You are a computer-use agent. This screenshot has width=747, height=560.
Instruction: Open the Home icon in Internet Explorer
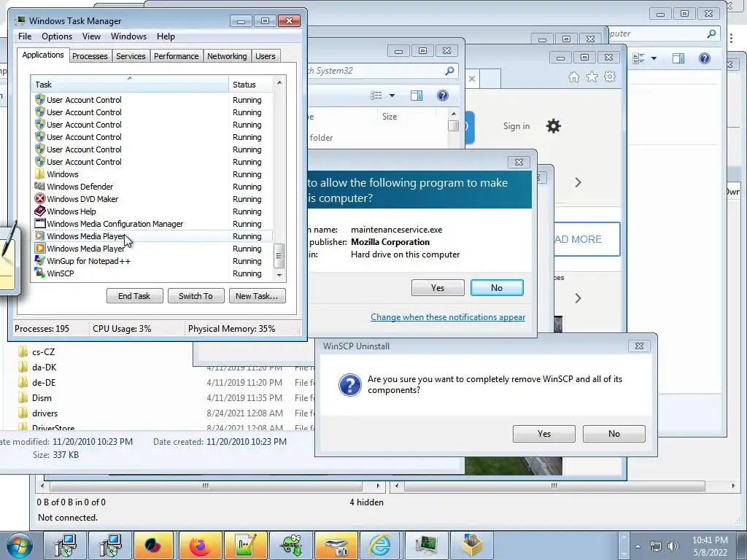click(574, 77)
